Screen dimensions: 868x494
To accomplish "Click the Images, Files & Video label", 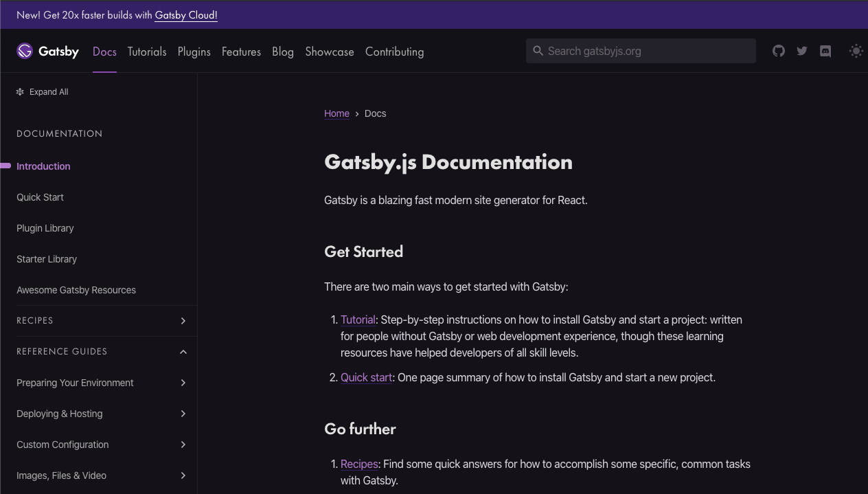I will pos(61,475).
